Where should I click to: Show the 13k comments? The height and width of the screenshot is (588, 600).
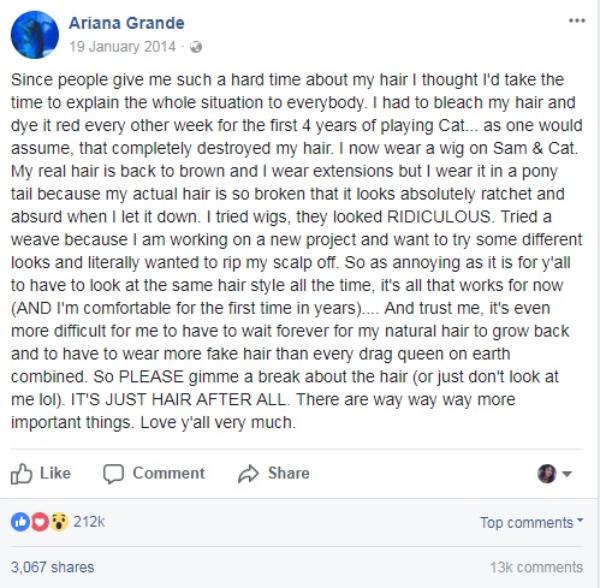536,567
